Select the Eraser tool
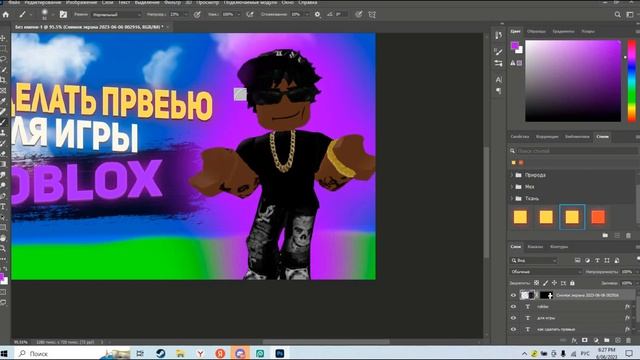The height and width of the screenshot is (360, 640). 3,154
